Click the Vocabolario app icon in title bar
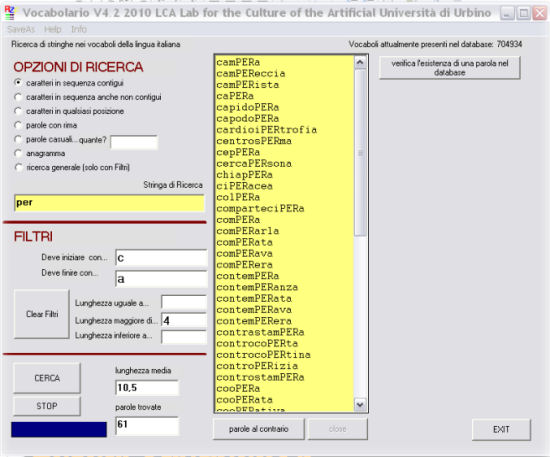Viewport: 550px width, 457px height. click(x=10, y=12)
